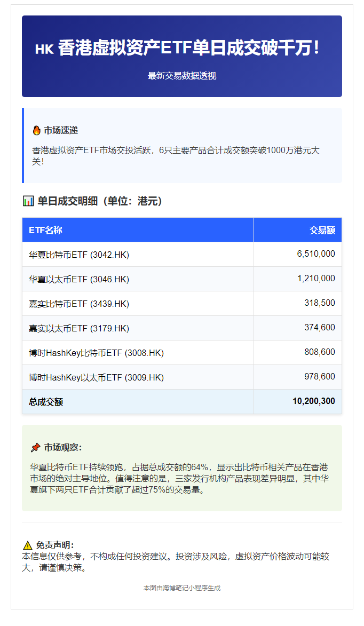364x626 pixels.
Task: Click the observation paragraph starting 华夏比特币ETF持续领跑
Action: pyautogui.click(x=179, y=479)
